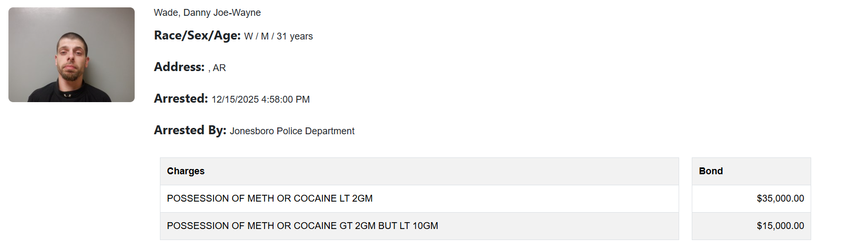
Task: Select the 'GT 2GM BUT LT 10GM' charge row
Action: pyautogui.click(x=302, y=226)
